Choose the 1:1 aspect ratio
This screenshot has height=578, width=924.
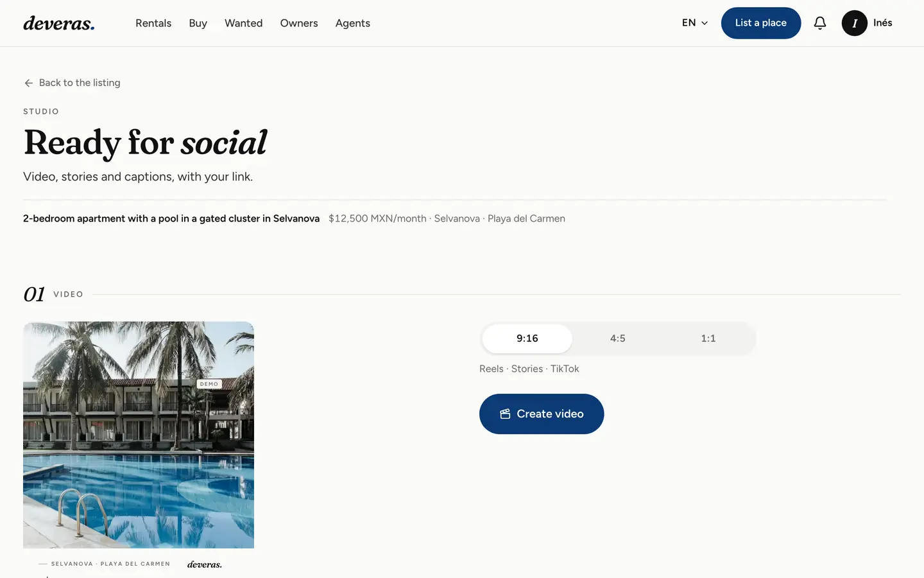(x=708, y=338)
